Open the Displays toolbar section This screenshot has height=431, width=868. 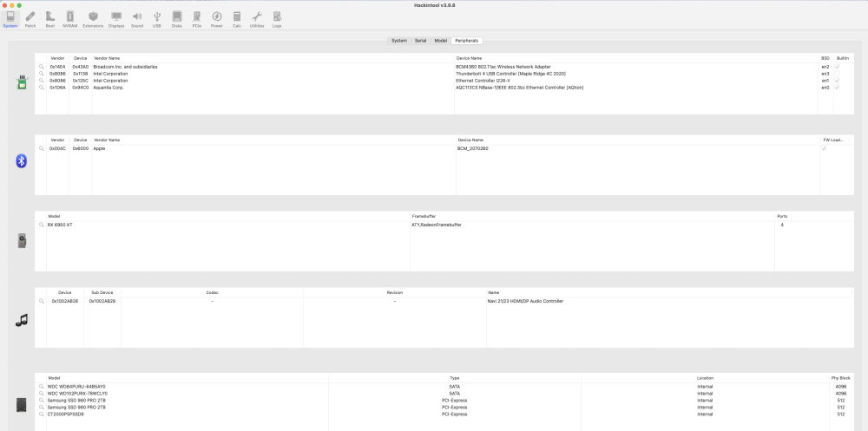click(x=116, y=19)
